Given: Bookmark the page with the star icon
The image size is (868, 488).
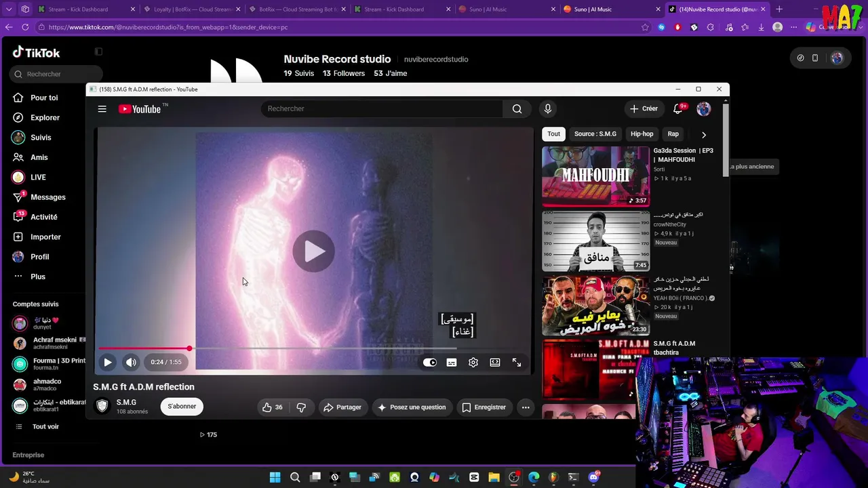Looking at the screenshot, I should (x=645, y=27).
